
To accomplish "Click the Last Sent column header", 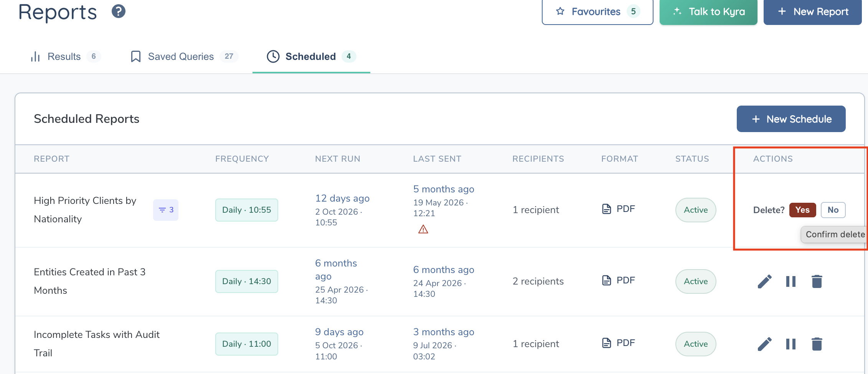I will [437, 159].
